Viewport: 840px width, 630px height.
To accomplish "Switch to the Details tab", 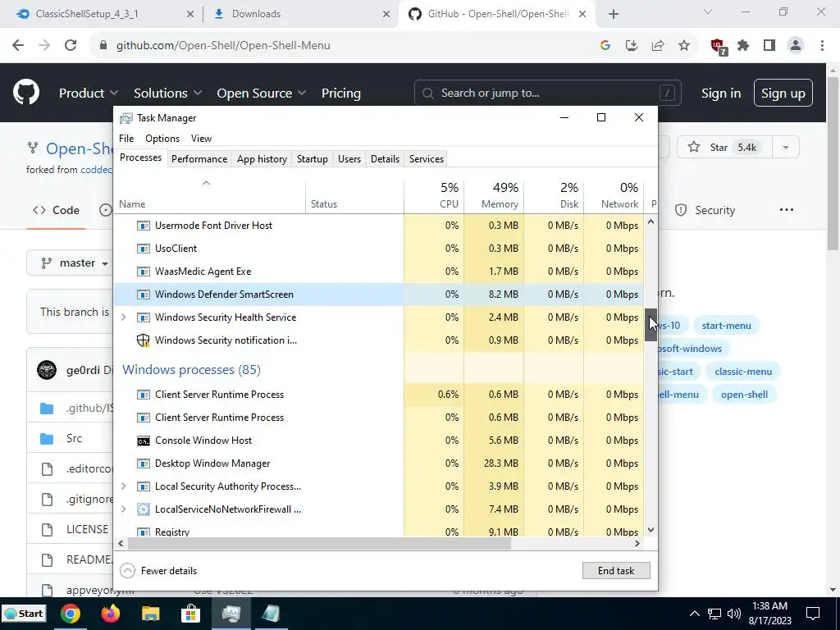I will point(386,159).
